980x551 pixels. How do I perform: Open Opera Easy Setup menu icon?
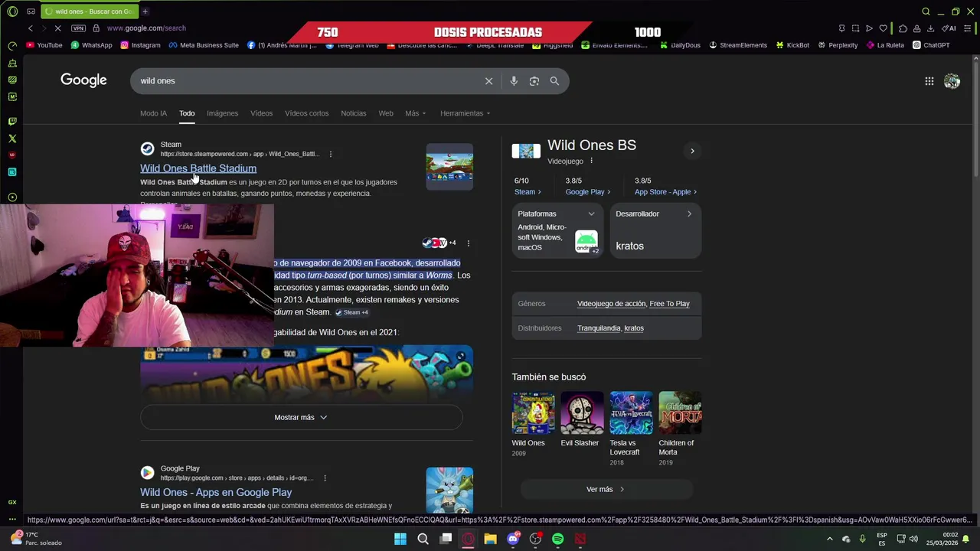click(x=966, y=28)
